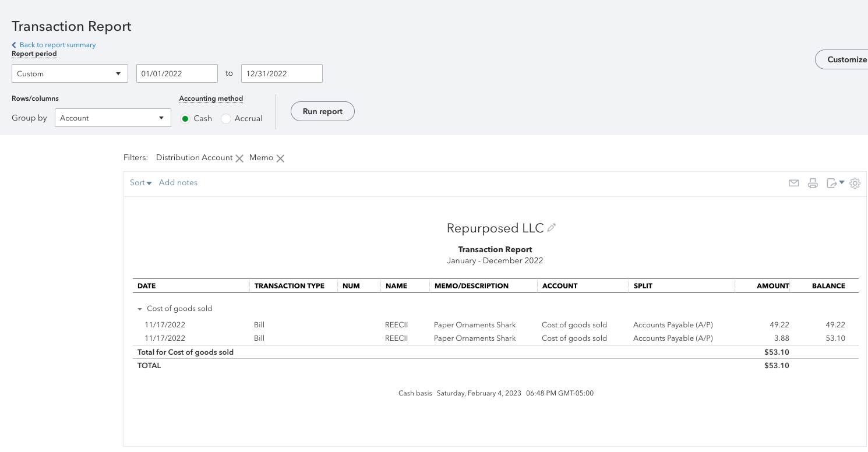Open the export report icon menu
The height and width of the screenshot is (452, 868).
[x=835, y=183]
